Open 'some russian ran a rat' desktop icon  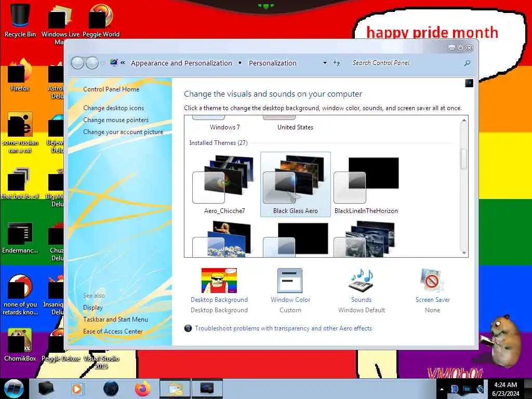pos(20,132)
